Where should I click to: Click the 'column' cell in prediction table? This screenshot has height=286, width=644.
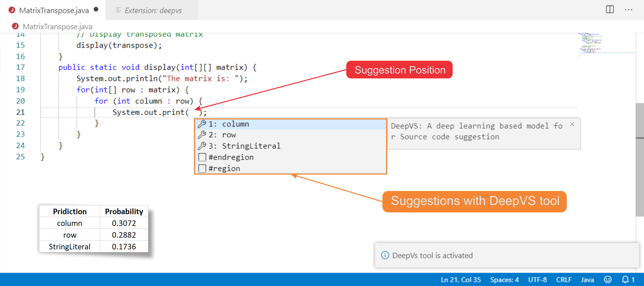(69, 223)
